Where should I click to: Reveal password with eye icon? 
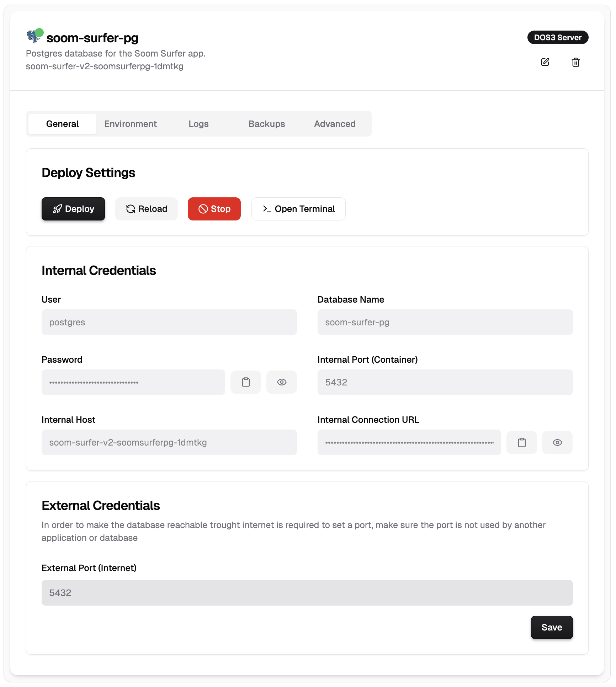282,382
